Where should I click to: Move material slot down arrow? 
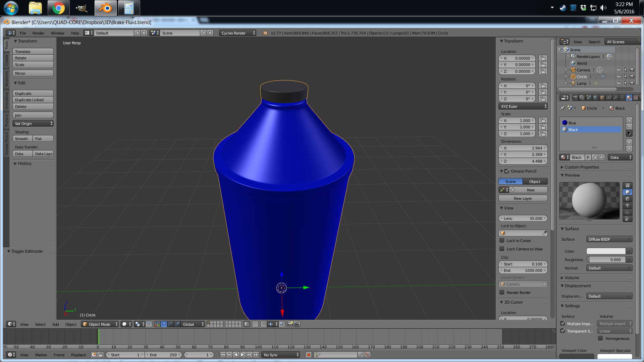click(x=629, y=148)
